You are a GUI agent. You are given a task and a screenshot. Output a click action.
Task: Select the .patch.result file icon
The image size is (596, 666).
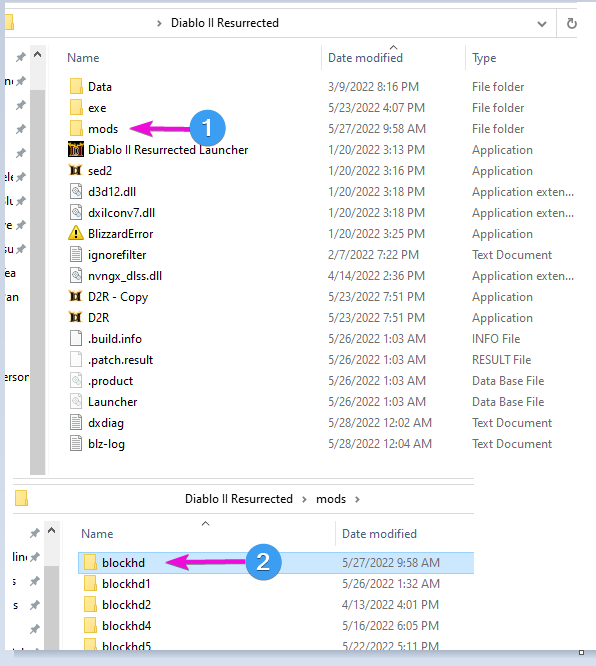pyautogui.click(x=76, y=359)
